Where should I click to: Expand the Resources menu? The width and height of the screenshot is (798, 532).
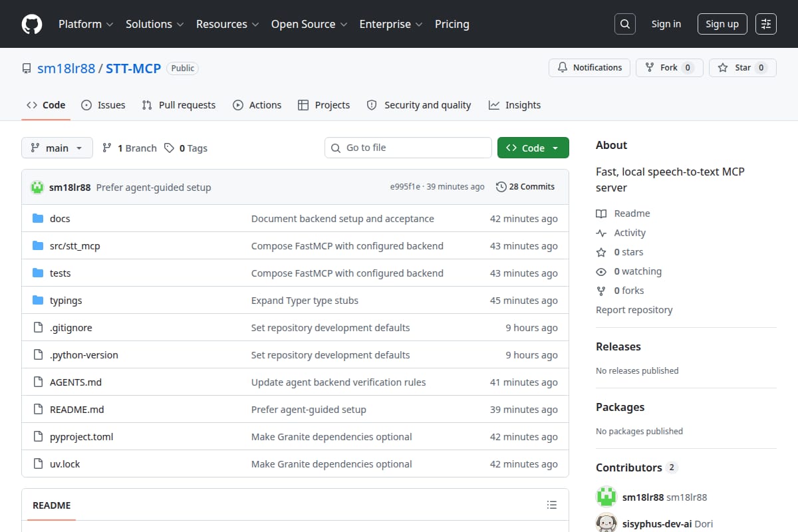(x=226, y=24)
